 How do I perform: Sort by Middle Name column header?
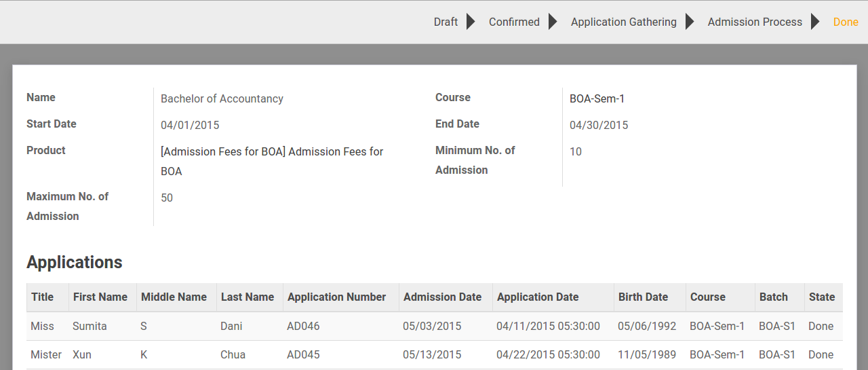176,297
